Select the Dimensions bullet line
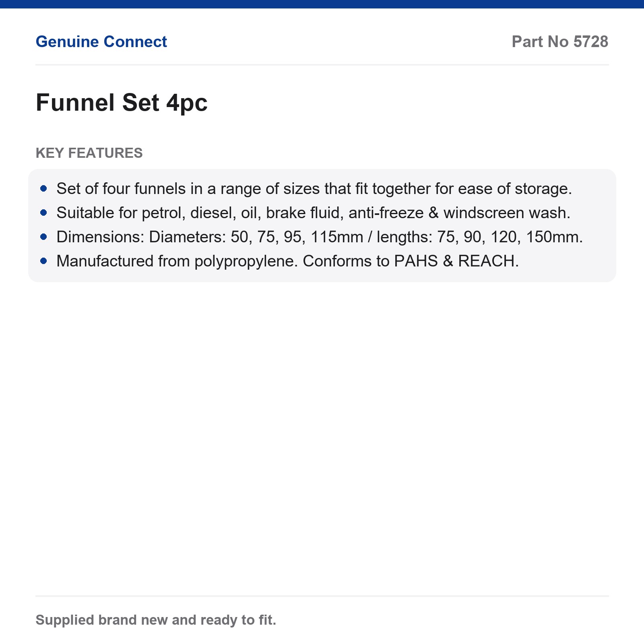 320,237
